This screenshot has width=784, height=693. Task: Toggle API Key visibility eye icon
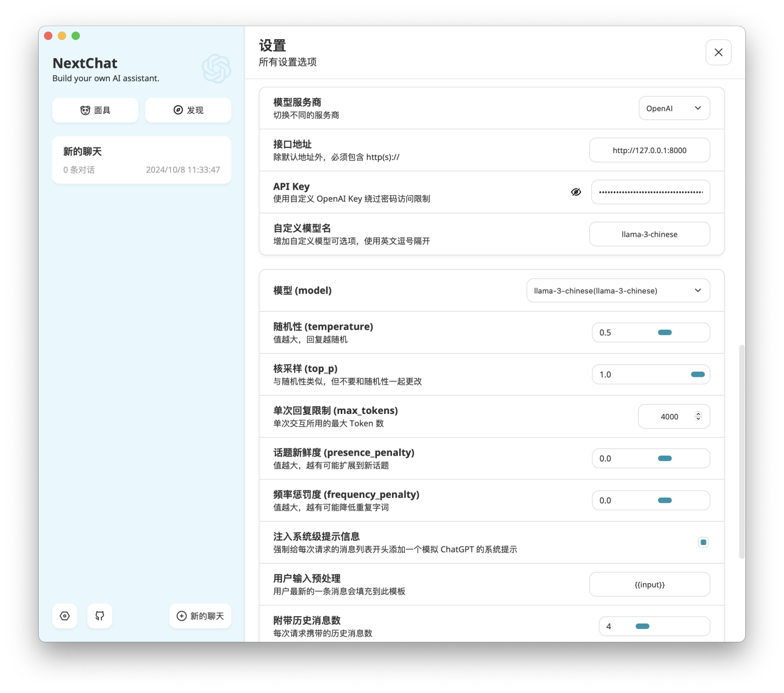[576, 192]
